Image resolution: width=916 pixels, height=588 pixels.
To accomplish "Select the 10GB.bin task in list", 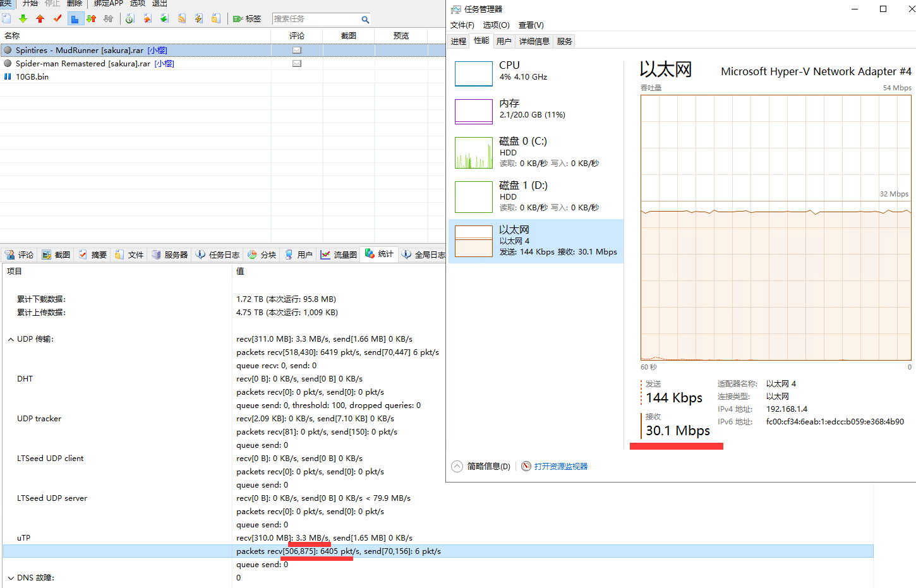I will click(x=32, y=77).
